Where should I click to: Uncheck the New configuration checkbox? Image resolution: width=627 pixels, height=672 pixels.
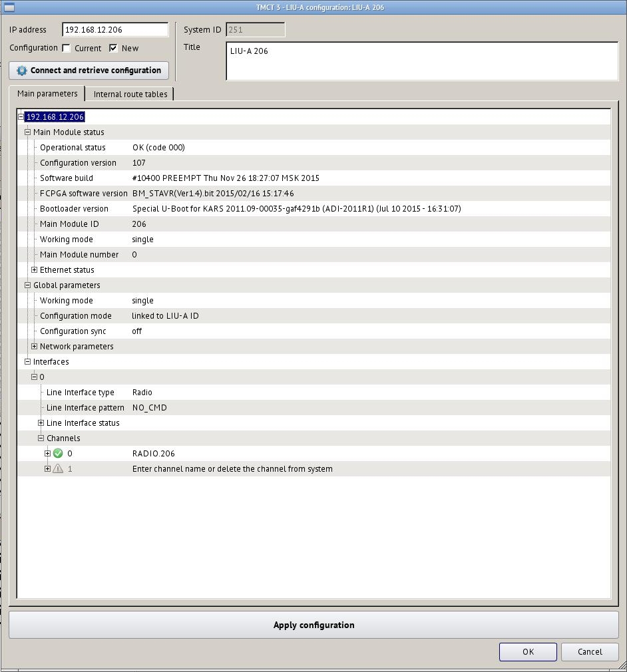coord(113,48)
